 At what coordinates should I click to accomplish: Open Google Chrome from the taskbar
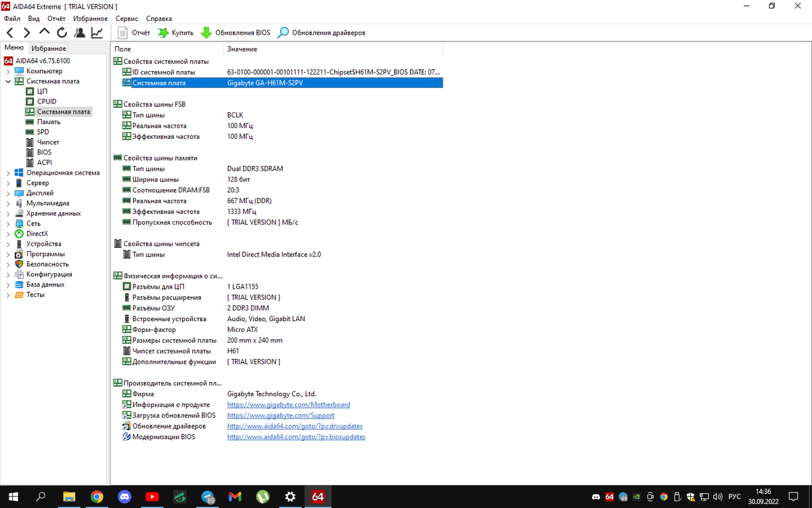97,496
